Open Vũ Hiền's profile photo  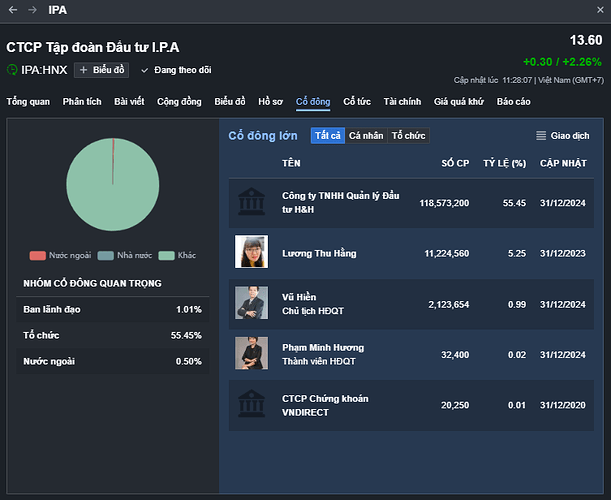[x=250, y=303]
